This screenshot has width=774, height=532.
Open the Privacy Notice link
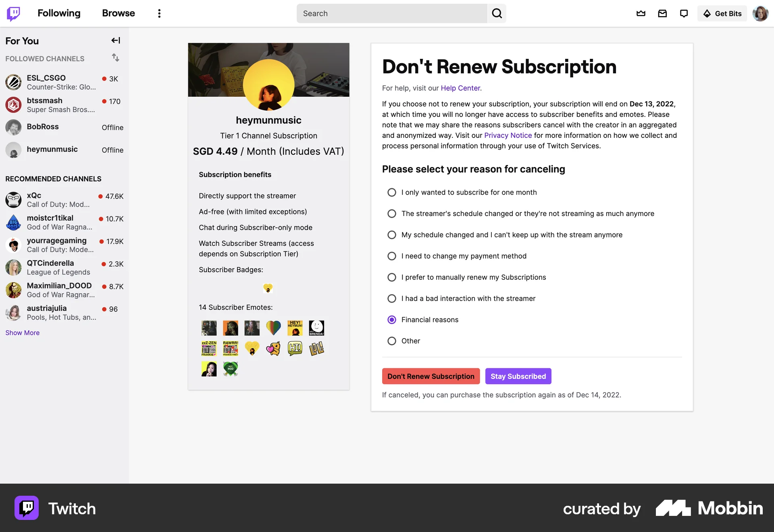[508, 135]
